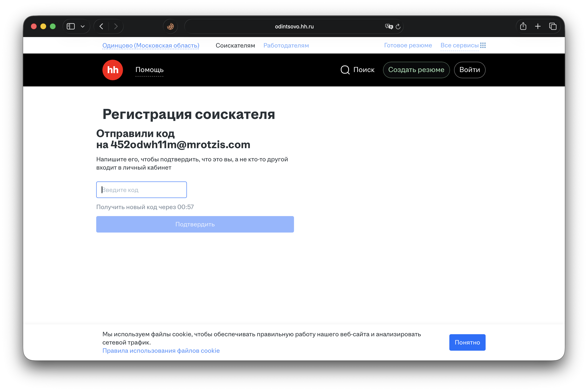Reload the page via the refresh icon
This screenshot has height=391, width=588.
point(398,26)
